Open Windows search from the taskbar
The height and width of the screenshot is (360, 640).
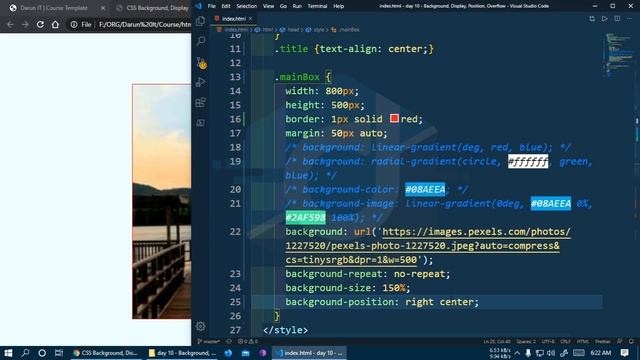[x=25, y=353]
